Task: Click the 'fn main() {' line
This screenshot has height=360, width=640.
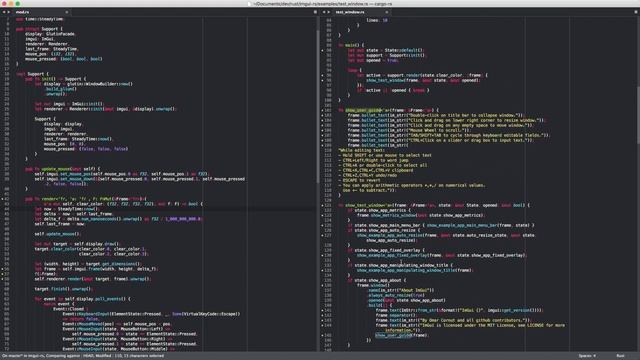Action: point(351,45)
